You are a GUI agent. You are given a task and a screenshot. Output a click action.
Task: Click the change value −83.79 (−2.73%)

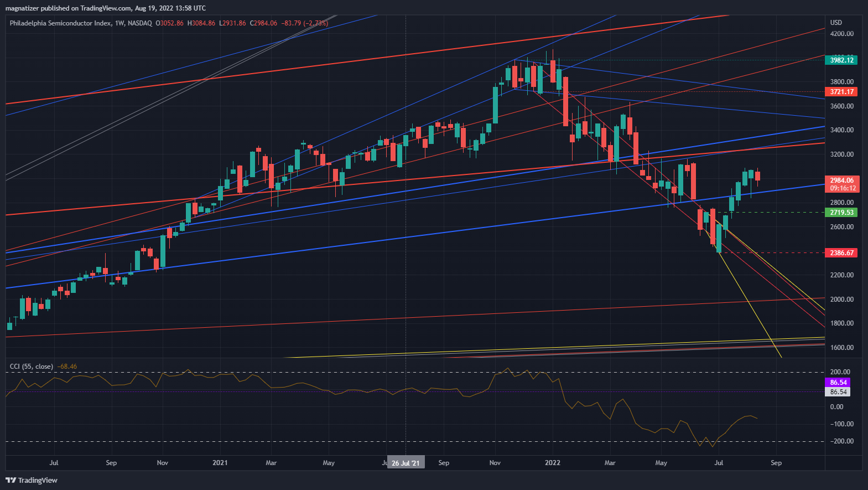pyautogui.click(x=305, y=23)
